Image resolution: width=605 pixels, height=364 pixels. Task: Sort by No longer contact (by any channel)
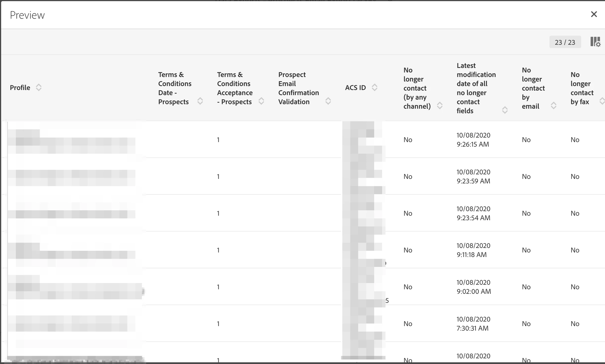point(440,106)
